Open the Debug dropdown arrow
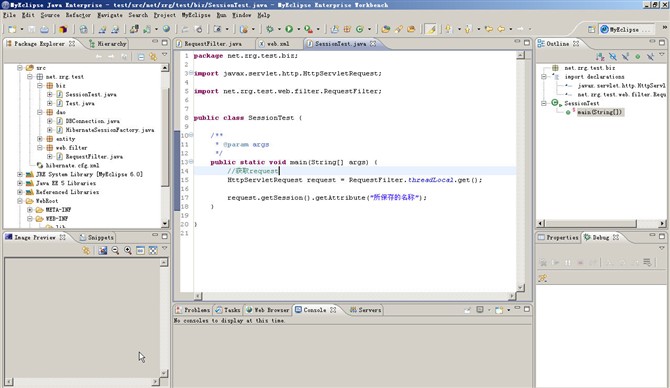The width and height of the screenshot is (670, 388). [x=279, y=29]
